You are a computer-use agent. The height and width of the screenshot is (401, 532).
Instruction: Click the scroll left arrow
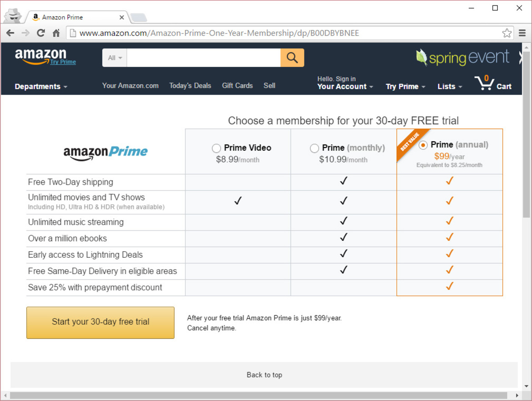pyautogui.click(x=5, y=395)
